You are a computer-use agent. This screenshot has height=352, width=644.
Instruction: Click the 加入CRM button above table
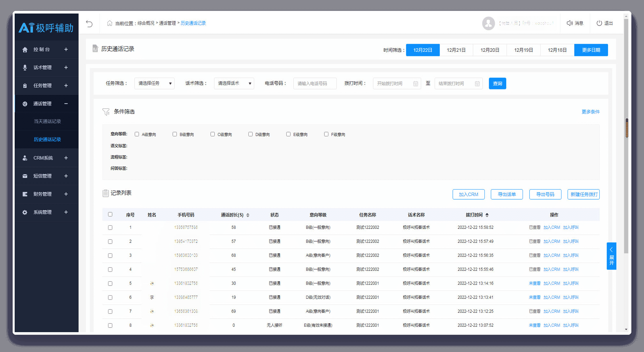469,194
